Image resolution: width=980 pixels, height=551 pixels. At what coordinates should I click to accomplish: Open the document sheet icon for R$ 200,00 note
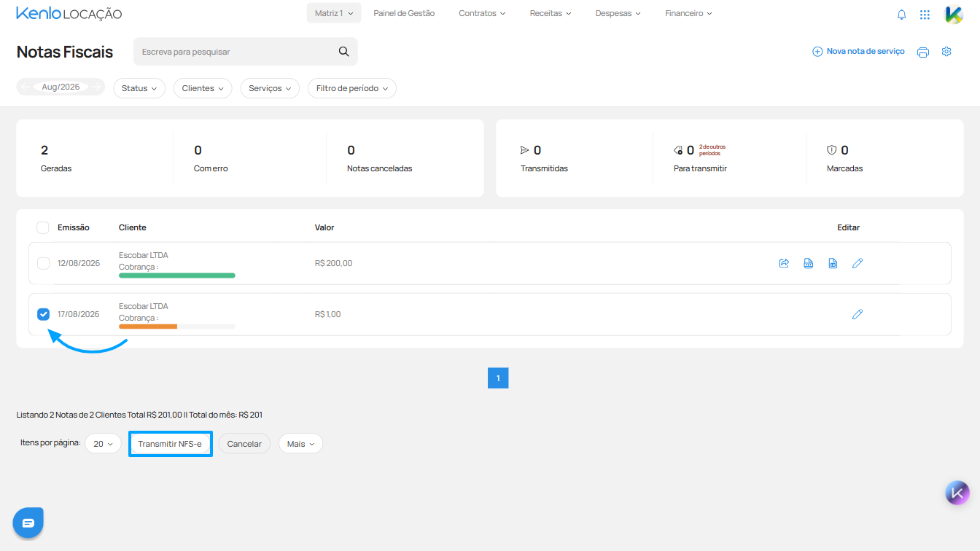tap(833, 263)
